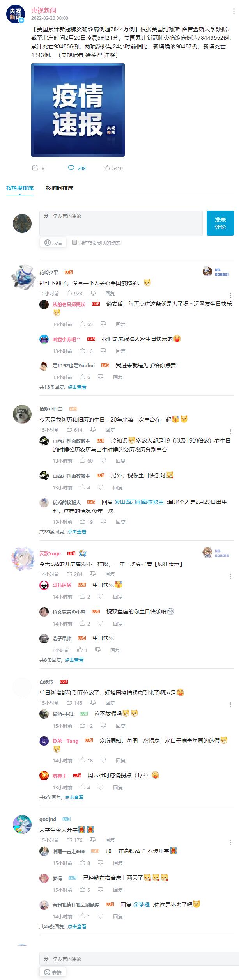Open the 疫情速报 image thumbnail
Image resolution: width=239 pixels, height=980 pixels.
[78, 110]
